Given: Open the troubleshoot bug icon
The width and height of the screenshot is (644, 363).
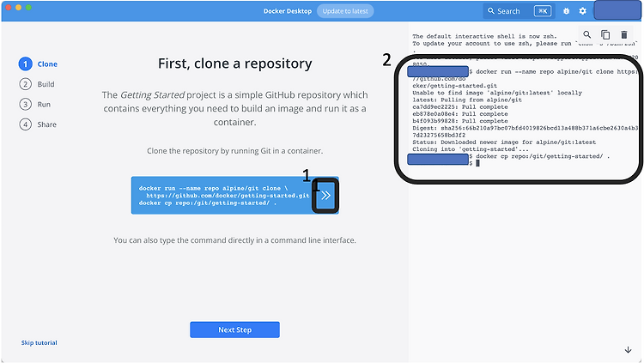Looking at the screenshot, I should pos(567,11).
